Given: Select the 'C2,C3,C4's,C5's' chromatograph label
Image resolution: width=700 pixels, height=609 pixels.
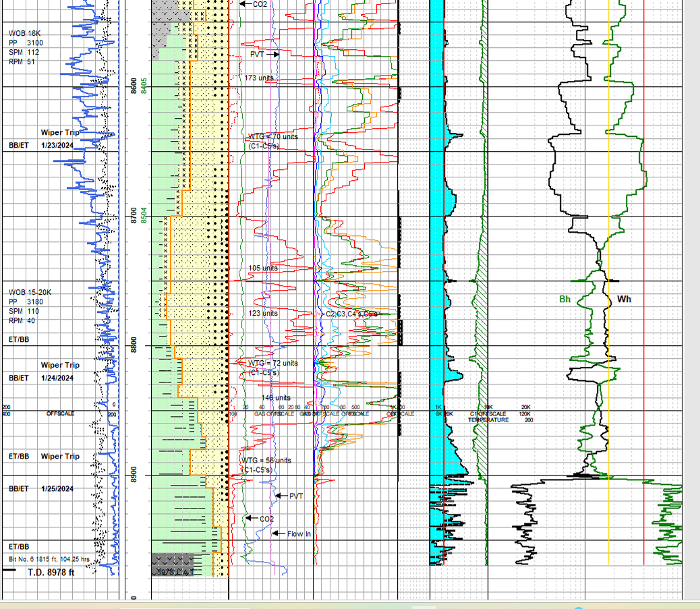Looking at the screenshot, I should click(351, 314).
